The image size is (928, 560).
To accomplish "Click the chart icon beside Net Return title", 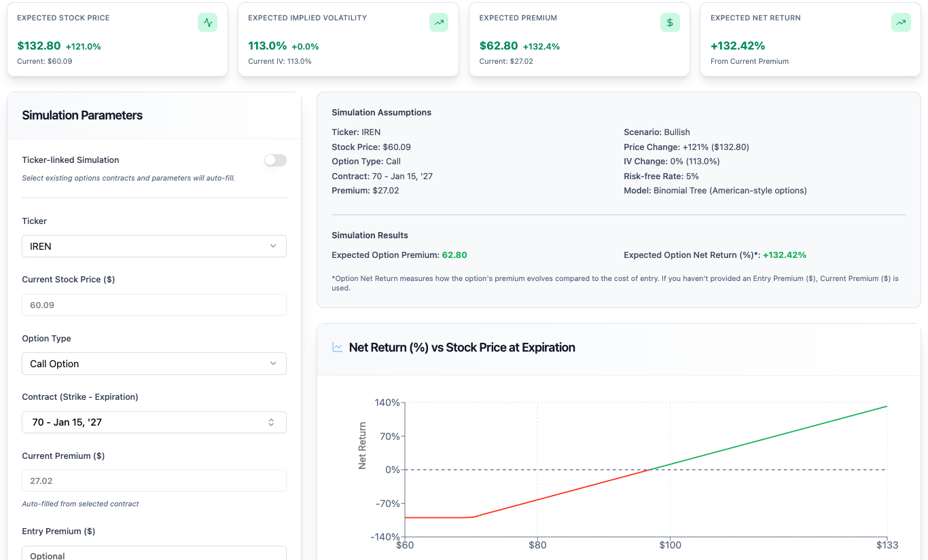I will point(337,348).
